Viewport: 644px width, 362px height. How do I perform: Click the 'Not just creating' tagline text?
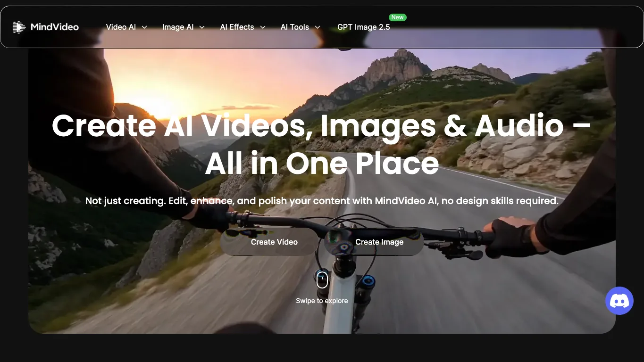click(x=322, y=201)
